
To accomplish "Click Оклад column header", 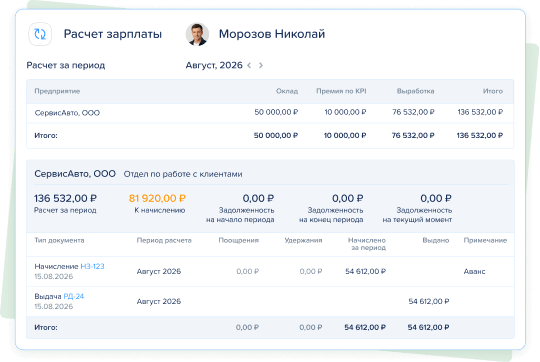I will pyautogui.click(x=287, y=91).
